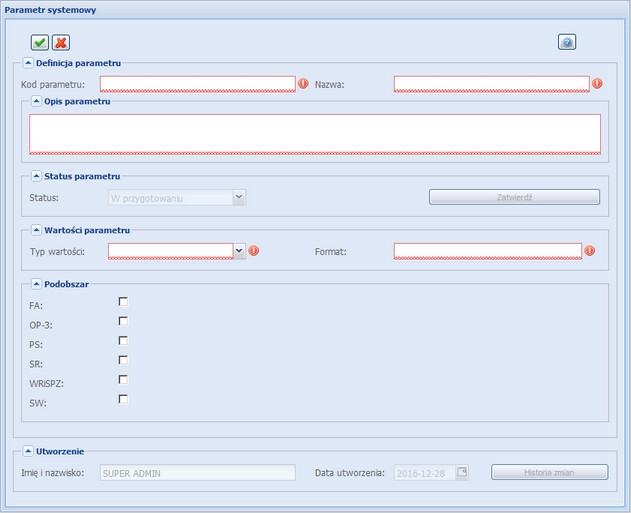Click the green checkmark confirm icon
Image resolution: width=631 pixels, height=513 pixels.
(39, 42)
